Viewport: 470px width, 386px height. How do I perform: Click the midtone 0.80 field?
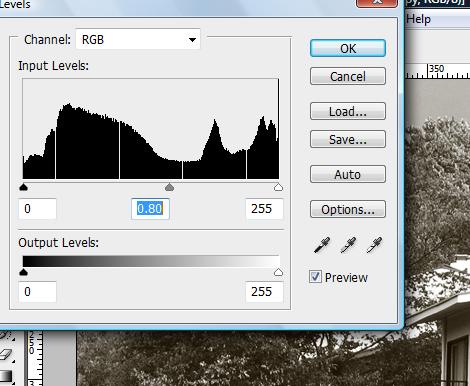click(x=150, y=209)
